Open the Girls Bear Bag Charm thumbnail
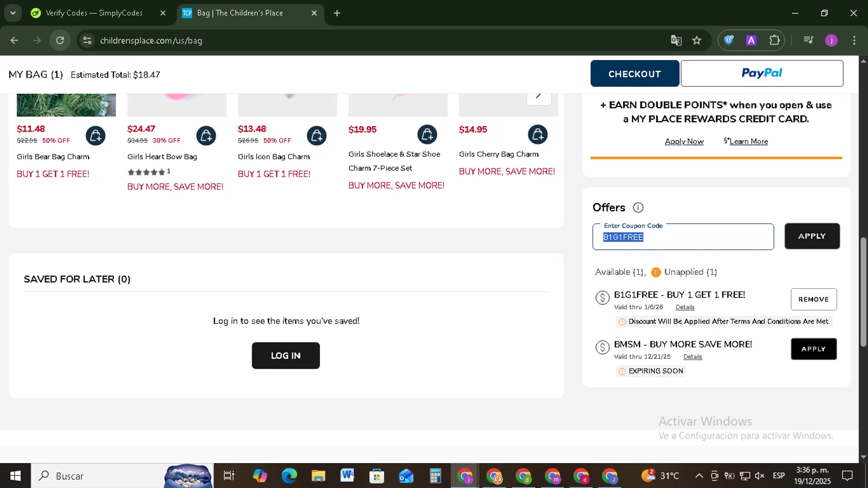Viewport: 868px width, 488px height. (66, 105)
